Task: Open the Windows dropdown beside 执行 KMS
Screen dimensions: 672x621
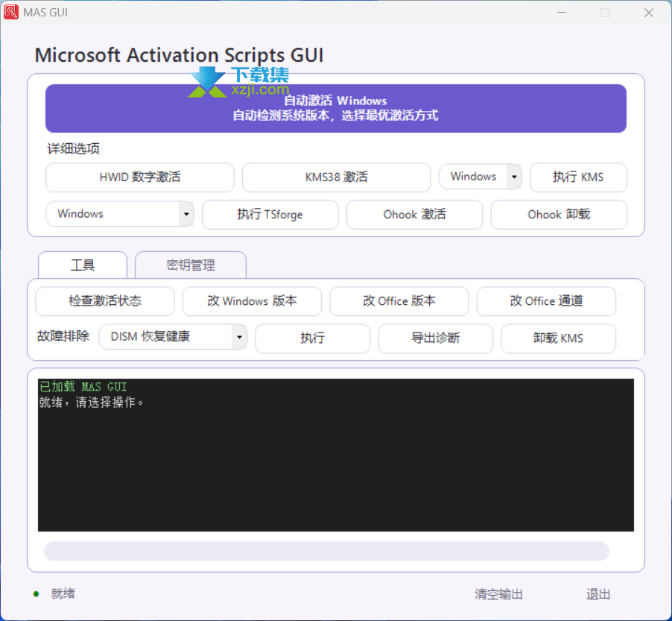Action: click(x=480, y=176)
